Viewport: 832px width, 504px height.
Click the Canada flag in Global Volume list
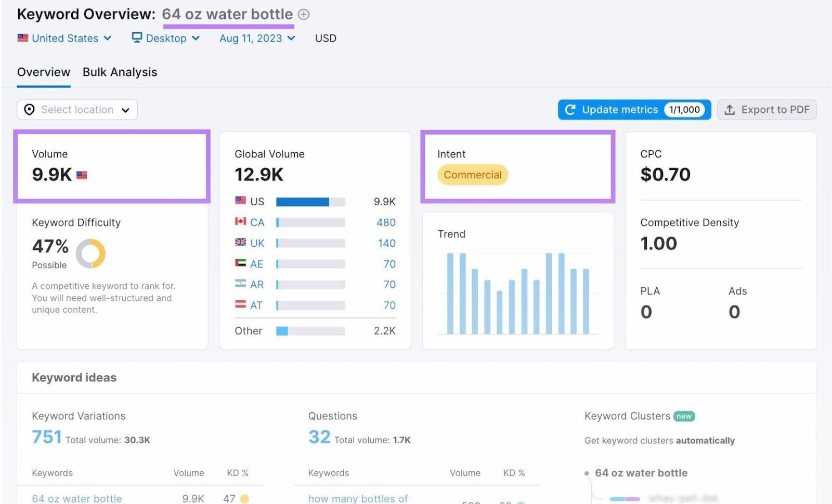pyautogui.click(x=240, y=222)
